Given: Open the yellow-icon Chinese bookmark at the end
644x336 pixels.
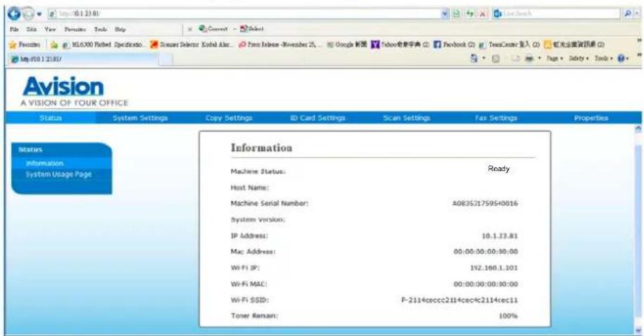Looking at the screenshot, I should pos(574,44).
